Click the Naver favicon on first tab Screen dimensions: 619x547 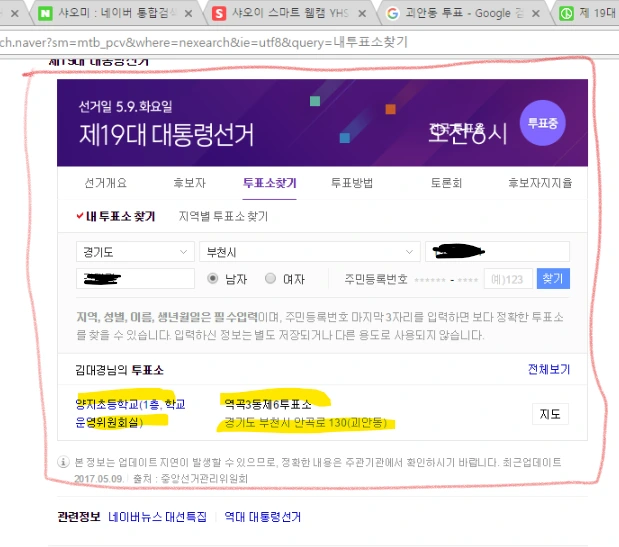pos(45,14)
